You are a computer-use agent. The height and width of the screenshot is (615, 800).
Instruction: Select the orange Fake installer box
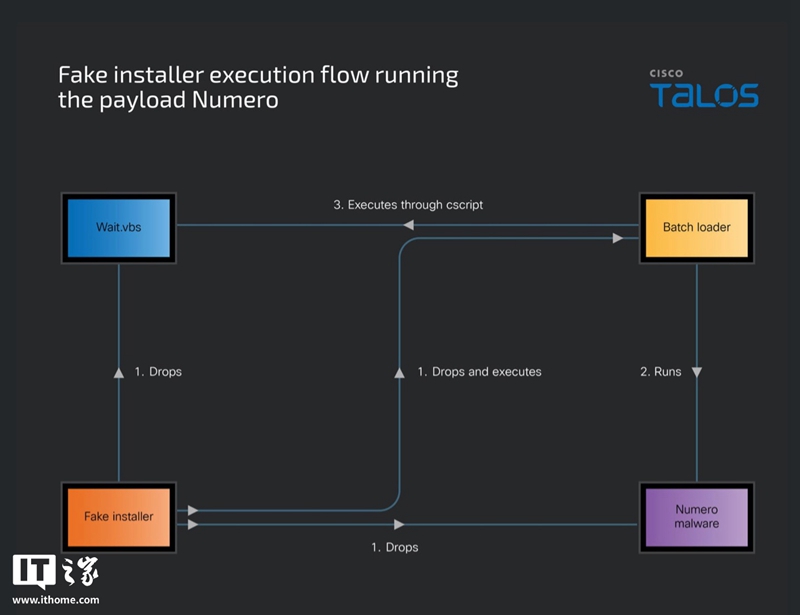[119, 517]
